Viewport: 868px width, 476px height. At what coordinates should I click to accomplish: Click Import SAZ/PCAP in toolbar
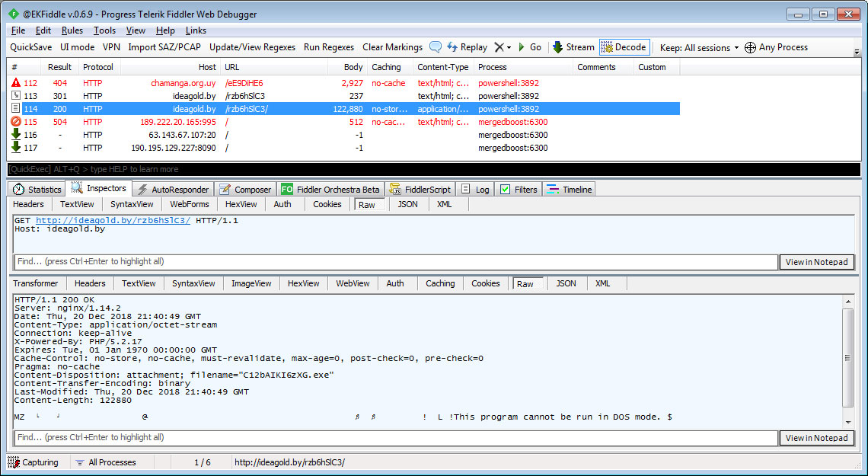pos(164,47)
